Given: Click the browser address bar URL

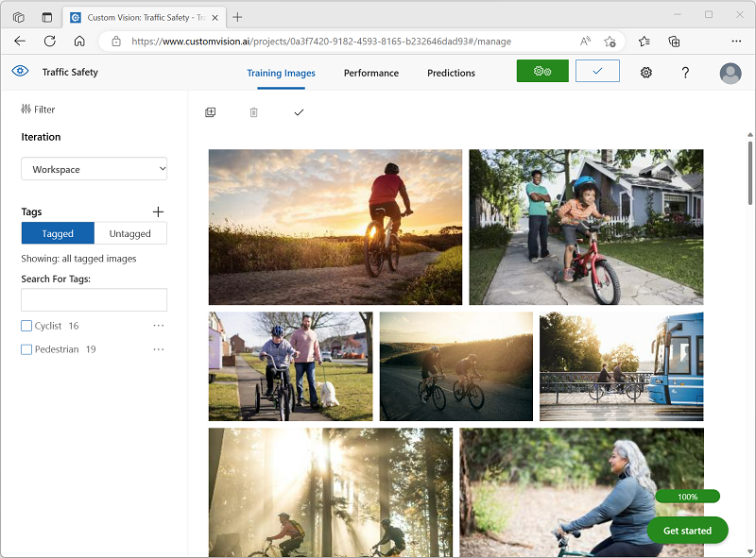Looking at the screenshot, I should [321, 42].
